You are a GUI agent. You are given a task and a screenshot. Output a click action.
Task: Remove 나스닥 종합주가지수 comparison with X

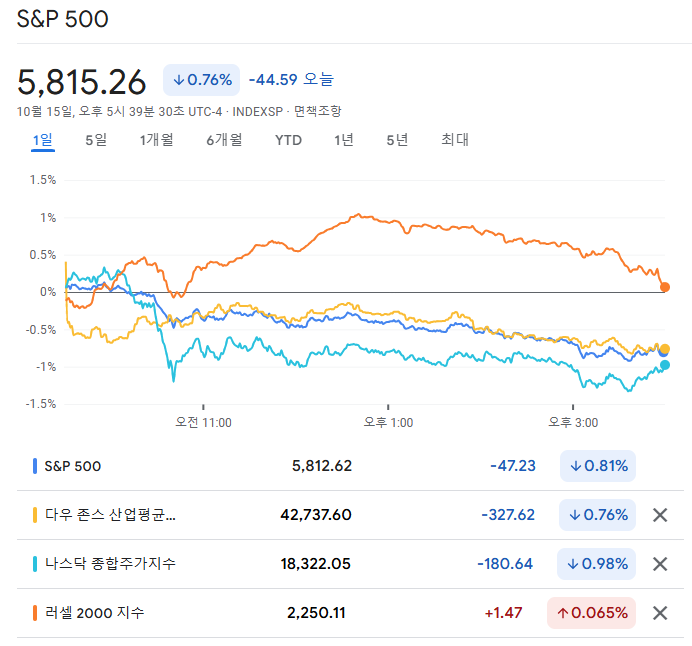click(660, 564)
